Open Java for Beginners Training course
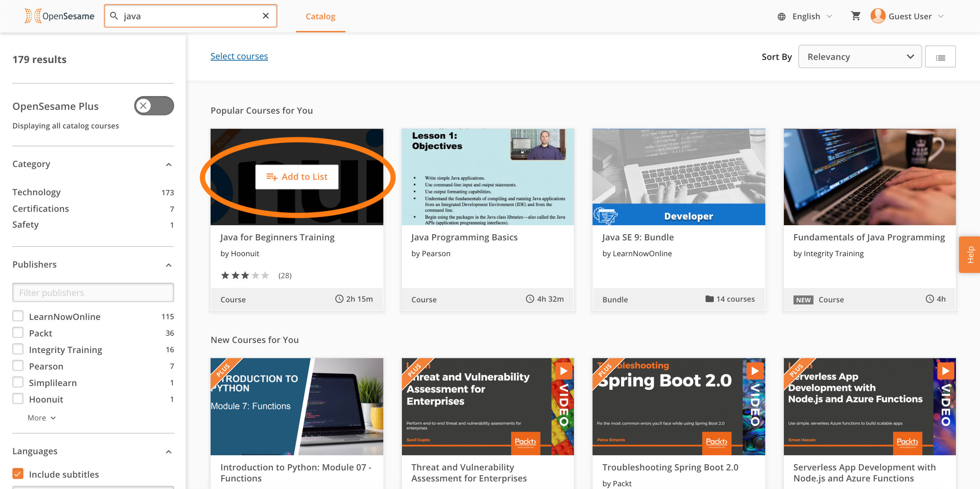The width and height of the screenshot is (980, 489). (x=277, y=237)
